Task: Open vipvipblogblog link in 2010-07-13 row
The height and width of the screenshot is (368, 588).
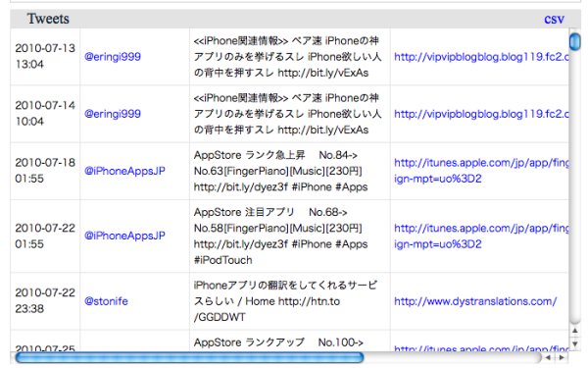Action: 481,57
